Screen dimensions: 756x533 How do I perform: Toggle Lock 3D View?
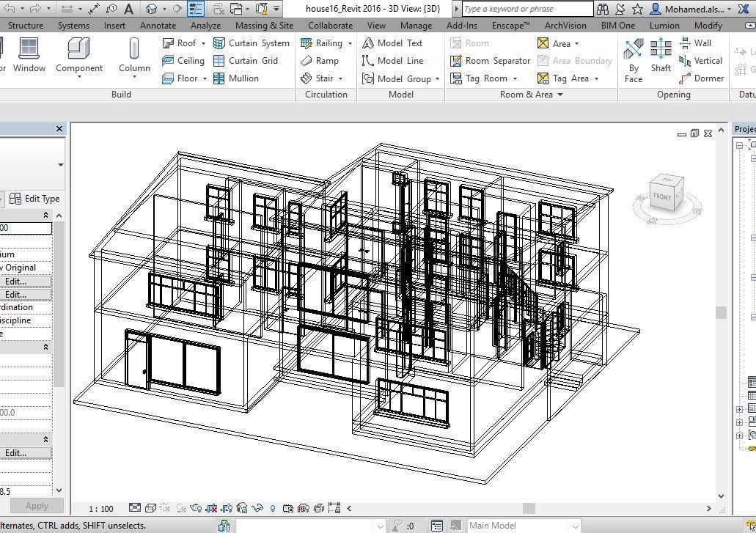242,508
